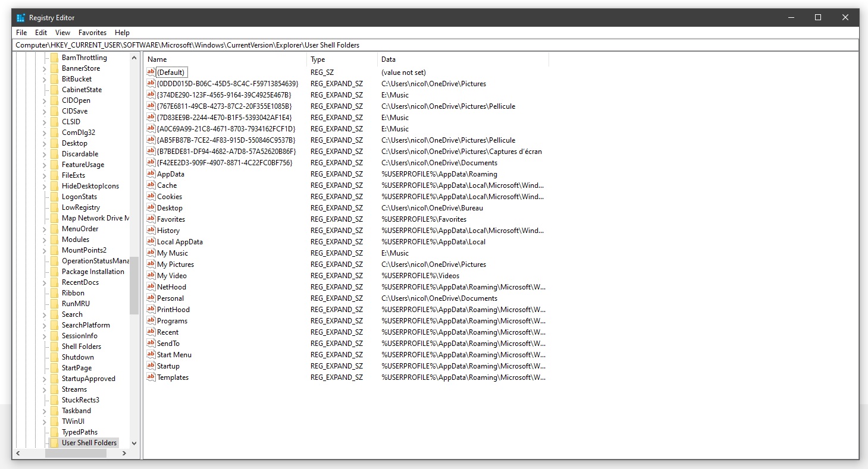
Task: Select the {F42EE2D3-909F-4907-8871-4C22FC0BF756} value name
Action: coord(224,163)
